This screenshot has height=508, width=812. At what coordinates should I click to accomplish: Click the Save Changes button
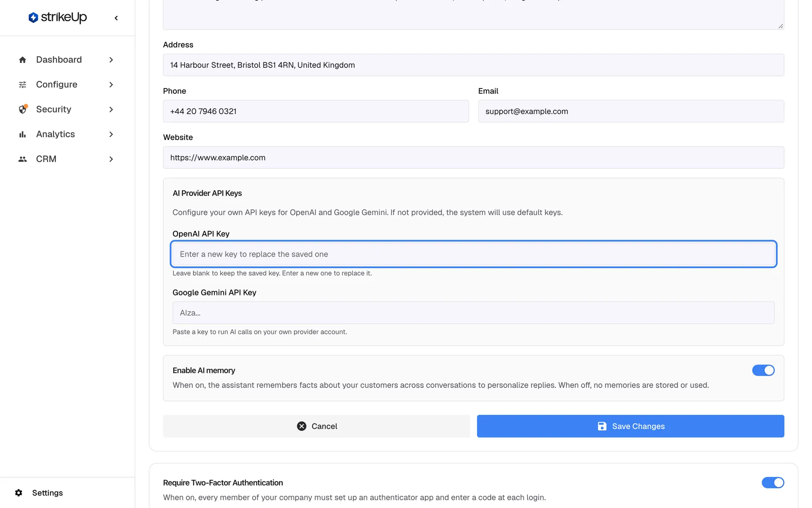[x=630, y=426]
